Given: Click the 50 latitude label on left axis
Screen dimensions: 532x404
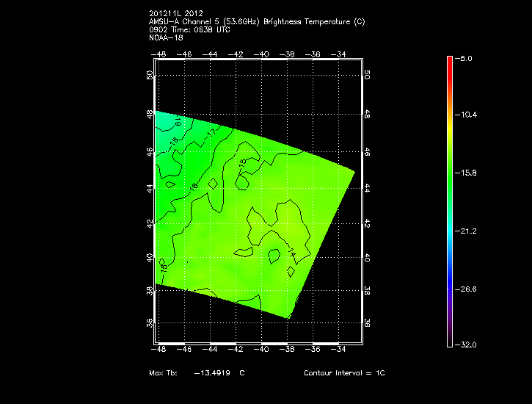Looking at the screenshot, I should pyautogui.click(x=150, y=75).
